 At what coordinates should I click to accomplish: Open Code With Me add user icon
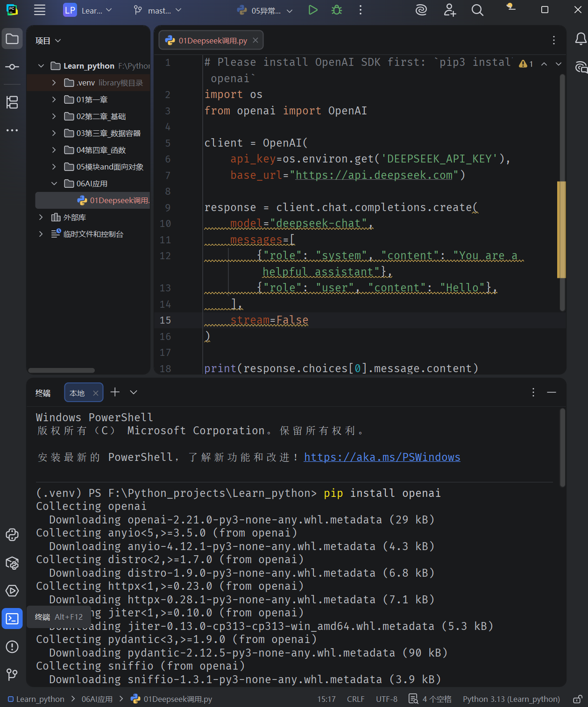450,10
